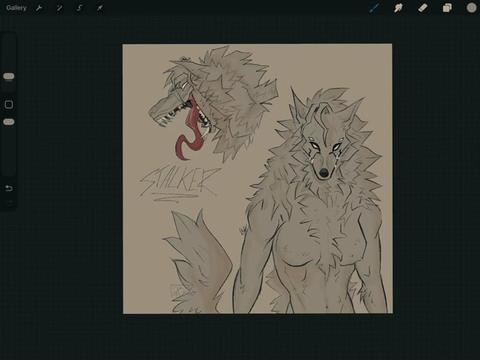Viewport: 480px width, 360px height.
Task: Adjust the brush opacity slider handle
Action: click(9, 122)
